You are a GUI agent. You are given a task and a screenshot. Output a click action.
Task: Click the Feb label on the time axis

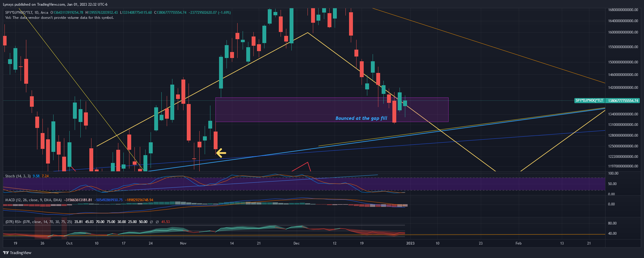(518, 243)
